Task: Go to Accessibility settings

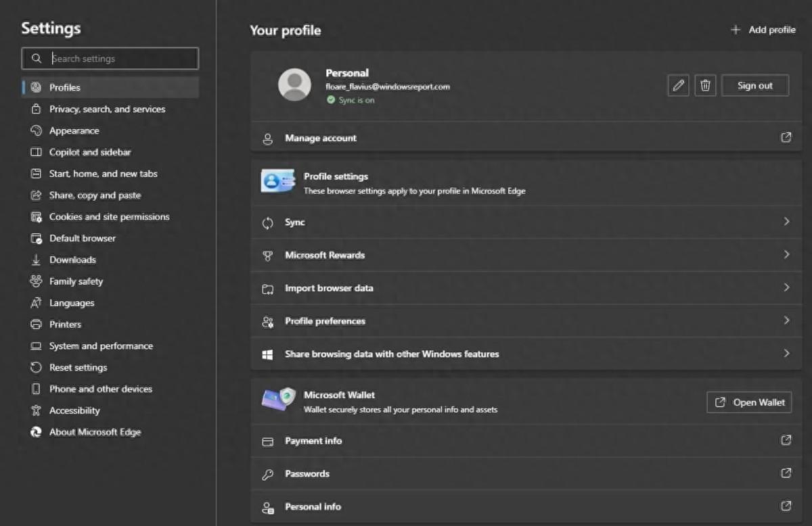Action: [110, 410]
